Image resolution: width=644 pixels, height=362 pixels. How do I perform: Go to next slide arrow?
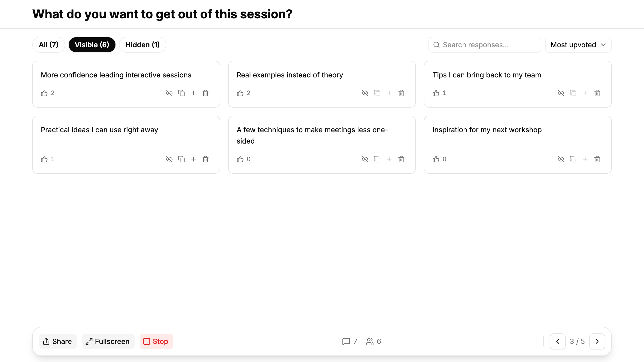[597, 341]
